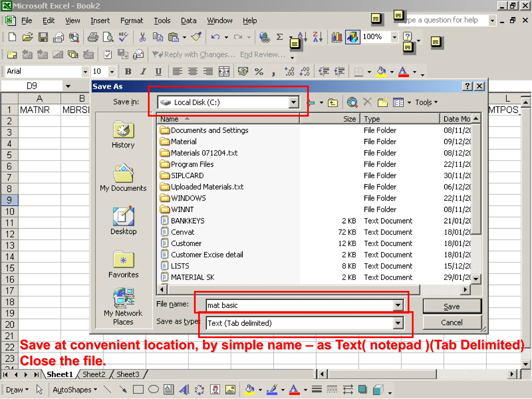Click the Increase Indent icon
532x399 pixels.
pyautogui.click(x=340, y=71)
